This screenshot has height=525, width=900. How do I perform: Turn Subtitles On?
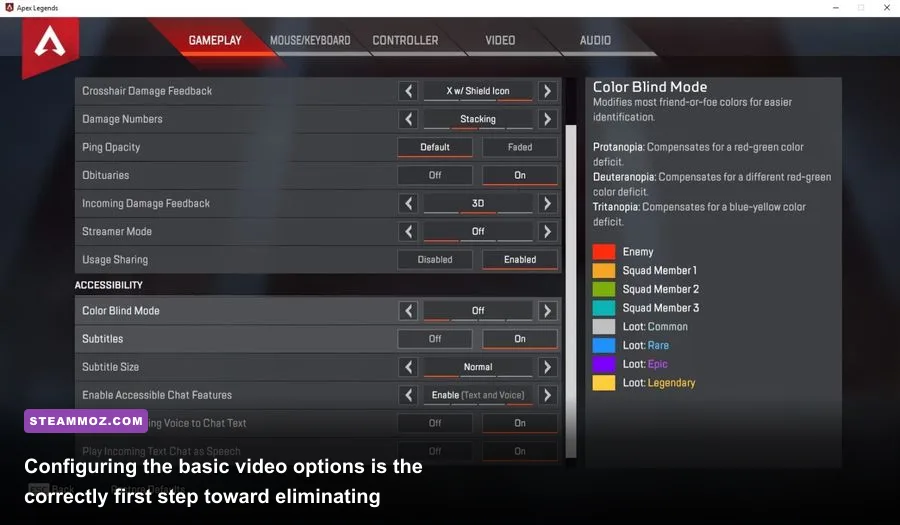point(520,339)
